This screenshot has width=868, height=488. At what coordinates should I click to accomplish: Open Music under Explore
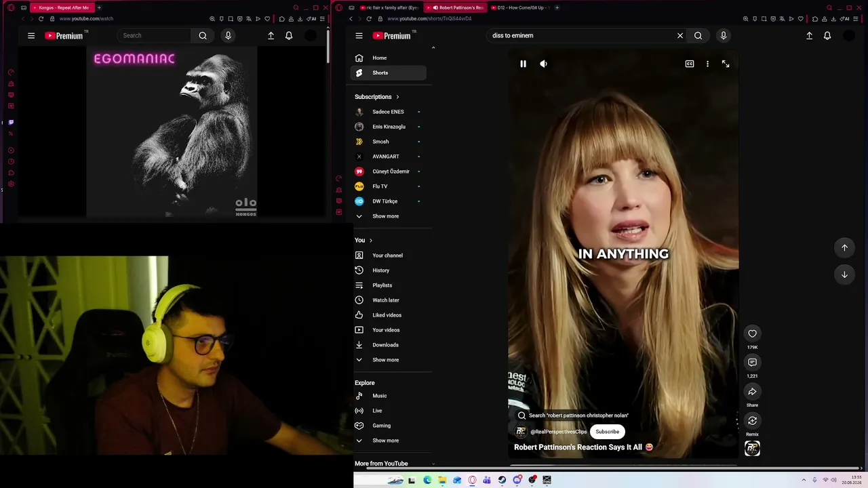pos(389,396)
